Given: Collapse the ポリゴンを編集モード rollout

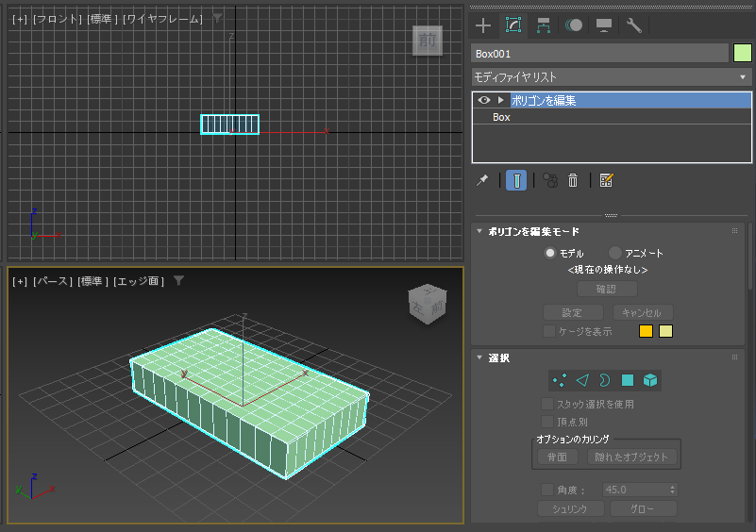Looking at the screenshot, I should (x=479, y=231).
